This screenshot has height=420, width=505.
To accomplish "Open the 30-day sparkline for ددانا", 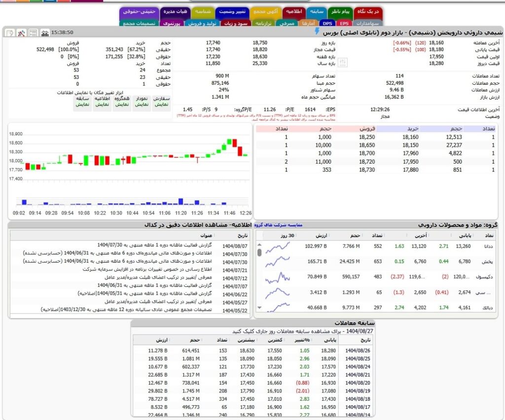I will coord(277,246).
